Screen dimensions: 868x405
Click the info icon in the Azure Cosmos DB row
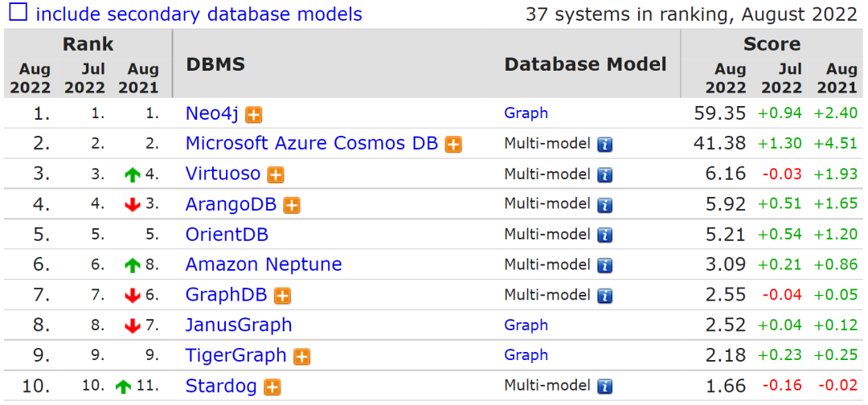coord(604,145)
